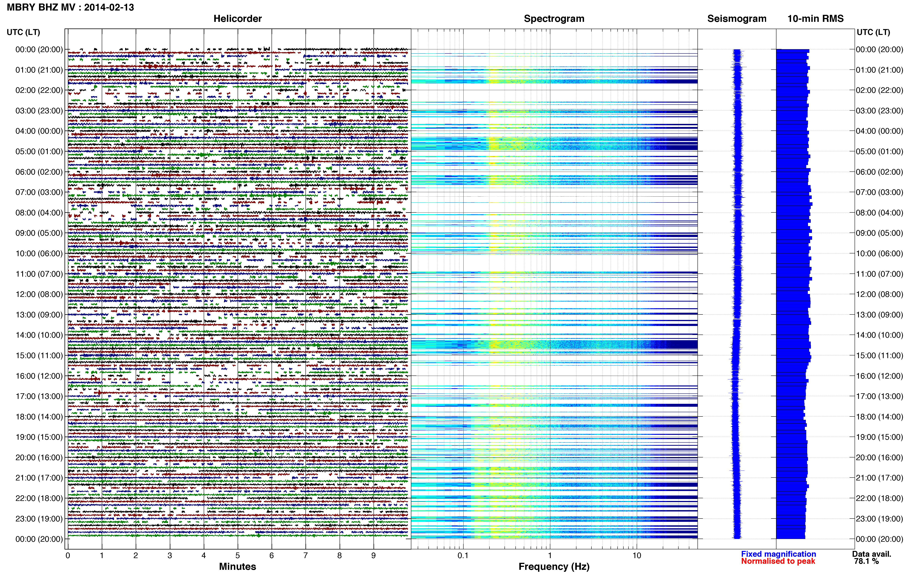Click the 05:00 (01:00) label beside the helicorder
Screen dimensions: 924x578
tap(39, 151)
